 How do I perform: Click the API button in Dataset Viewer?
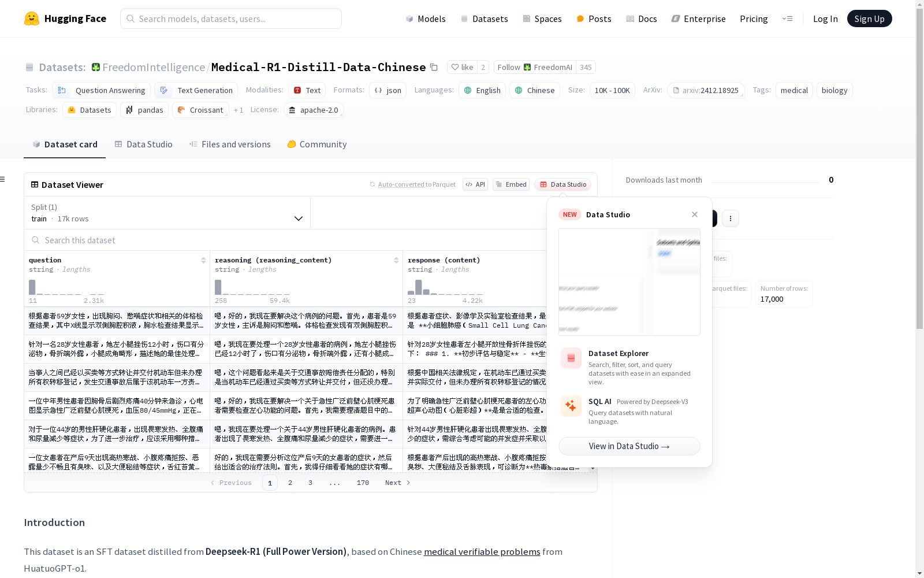(x=475, y=184)
